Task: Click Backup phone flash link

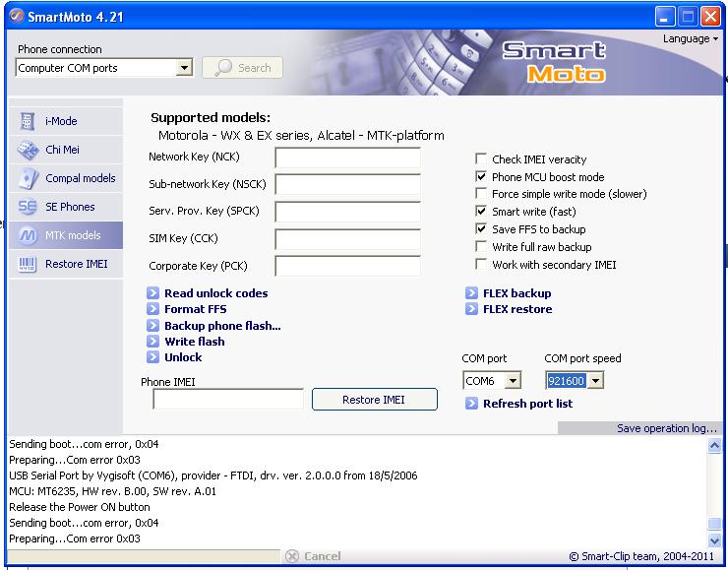Action: pyautogui.click(x=222, y=326)
